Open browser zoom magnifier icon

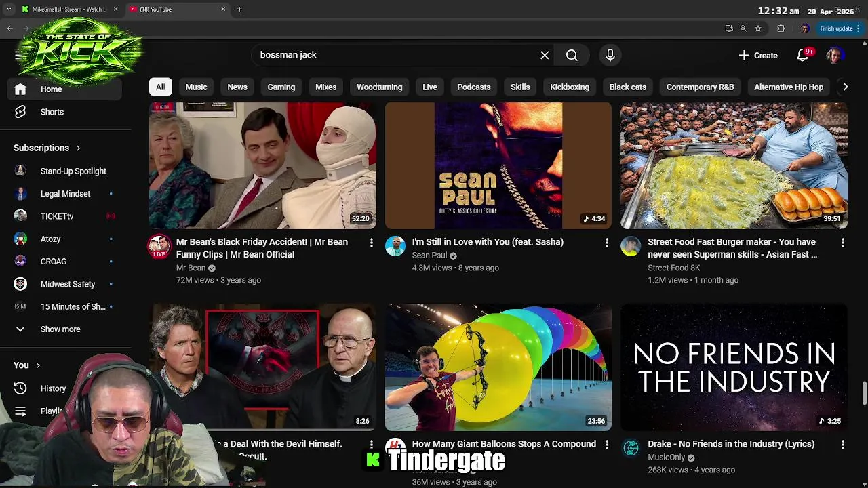pos(743,28)
